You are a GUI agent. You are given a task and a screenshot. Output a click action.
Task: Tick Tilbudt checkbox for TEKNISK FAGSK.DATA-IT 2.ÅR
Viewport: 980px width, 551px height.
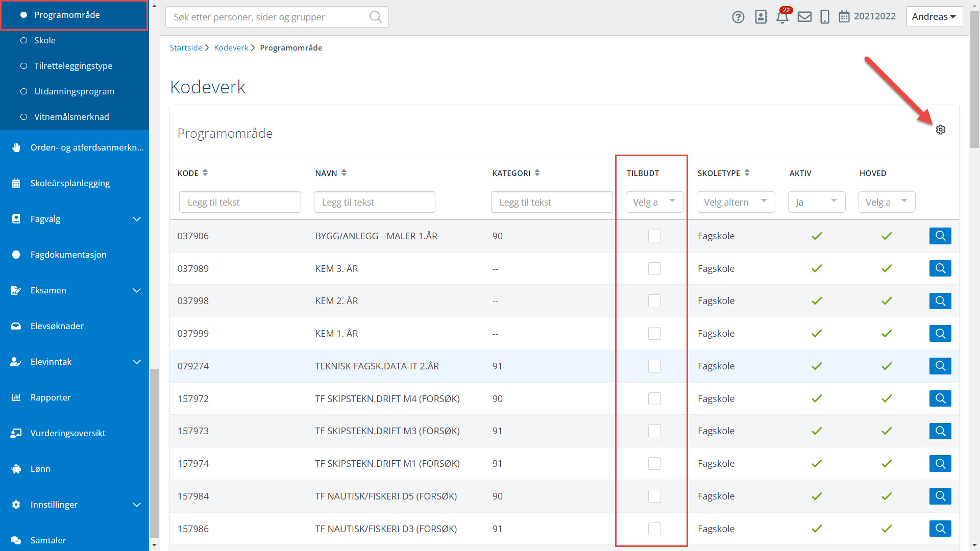pyautogui.click(x=654, y=366)
